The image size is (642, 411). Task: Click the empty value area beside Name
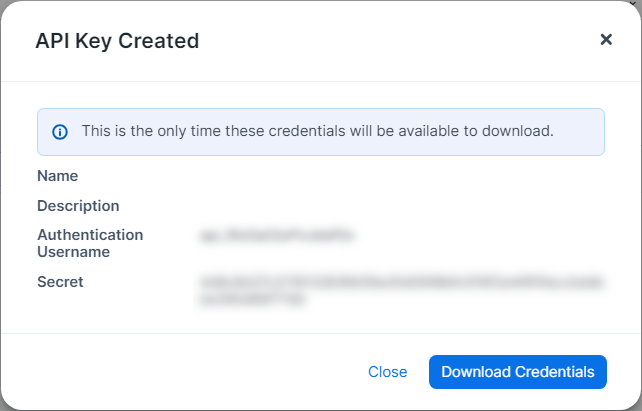pyautogui.click(x=400, y=176)
